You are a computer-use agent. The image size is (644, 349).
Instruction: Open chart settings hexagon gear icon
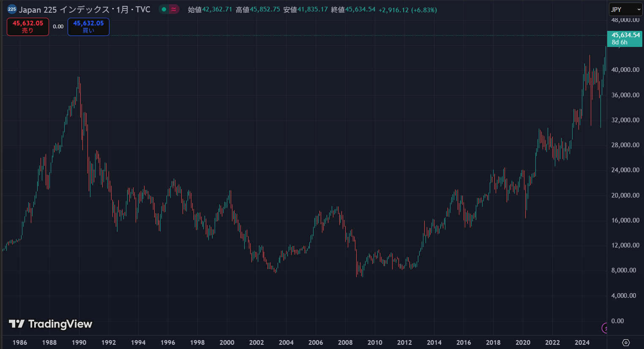pyautogui.click(x=626, y=342)
